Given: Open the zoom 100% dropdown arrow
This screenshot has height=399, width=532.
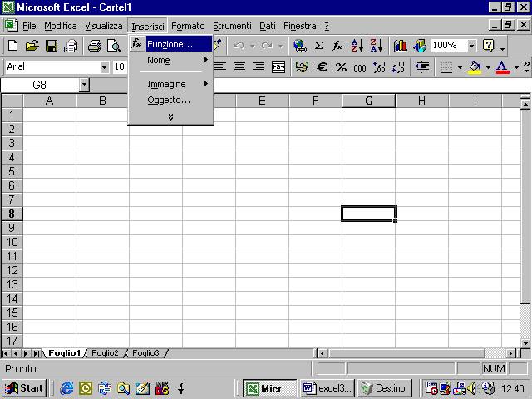Looking at the screenshot, I should click(471, 46).
